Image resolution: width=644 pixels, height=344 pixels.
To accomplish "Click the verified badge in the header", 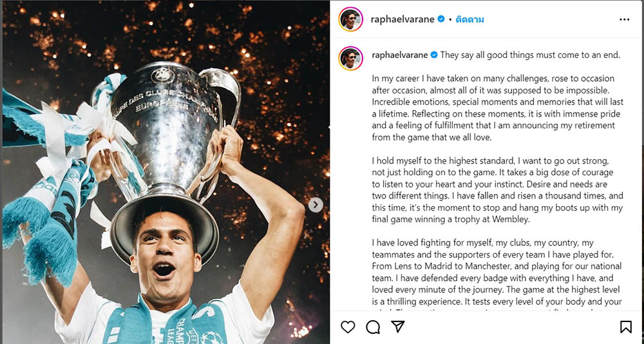I will coord(441,19).
